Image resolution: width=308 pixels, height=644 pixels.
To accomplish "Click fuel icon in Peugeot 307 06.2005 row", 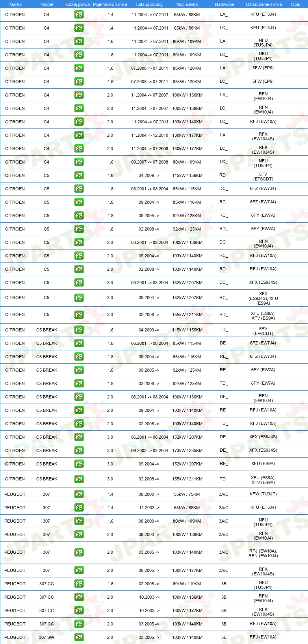I will tap(79, 570).
